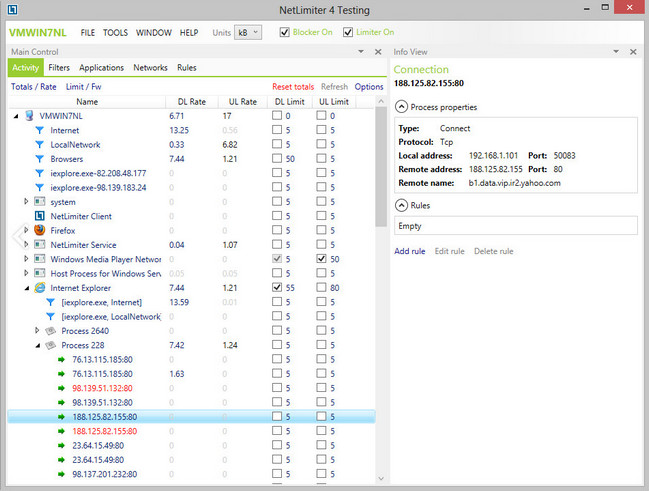The width and height of the screenshot is (649, 491).
Task: Enable UL Limit for Internet filter row
Action: [321, 130]
